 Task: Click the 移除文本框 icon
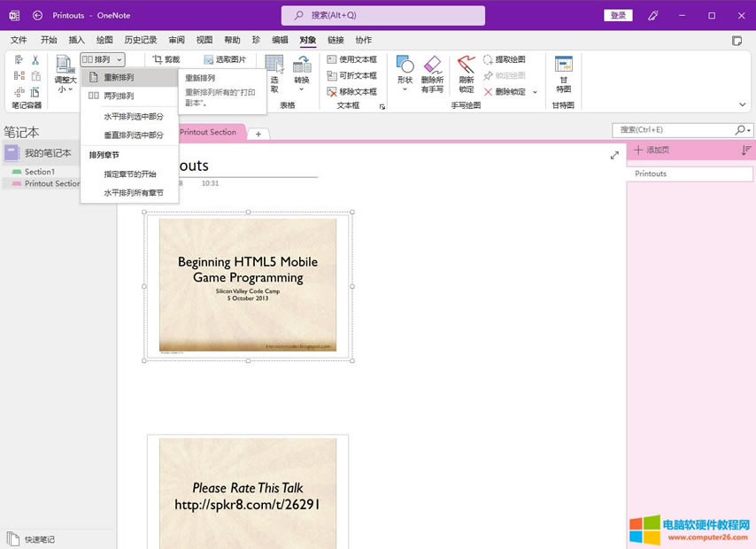tap(332, 91)
